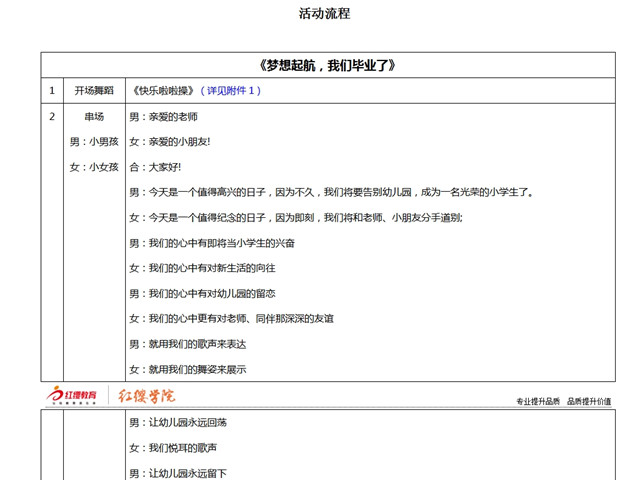
Task: Click the line '男：就用我们的歌声来表达'
Action: pyautogui.click(x=188, y=344)
